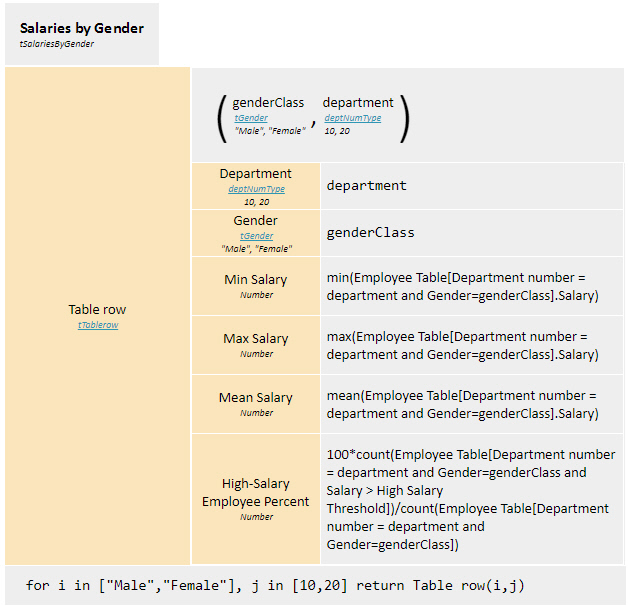
Task: Edit the 100*count percent expression
Action: click(470, 499)
